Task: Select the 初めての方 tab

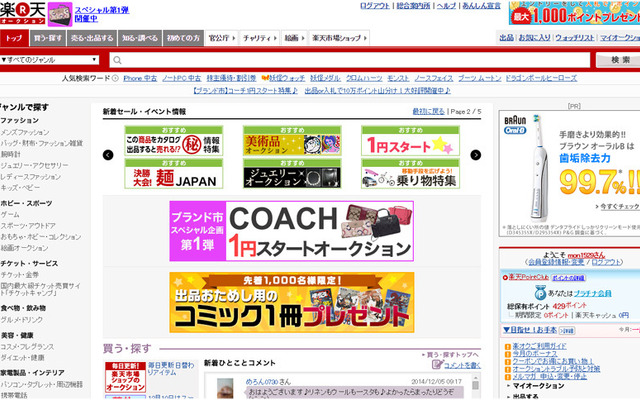Action: click(183, 38)
